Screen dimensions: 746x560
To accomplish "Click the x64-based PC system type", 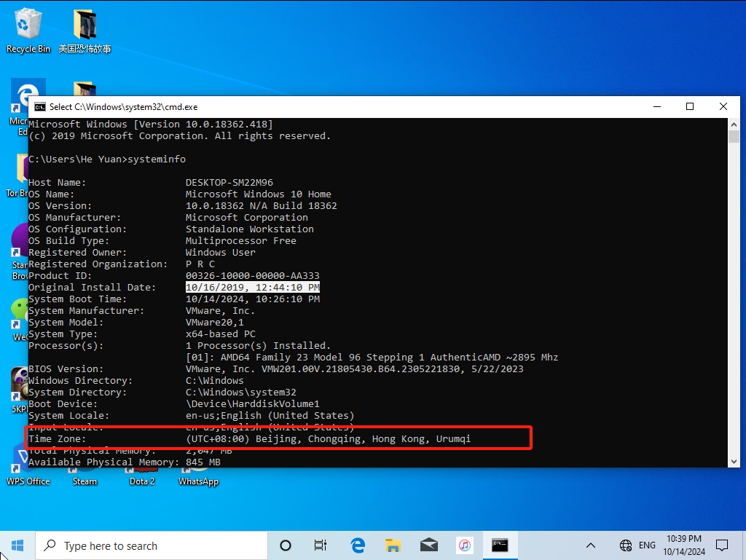I will click(x=220, y=334).
